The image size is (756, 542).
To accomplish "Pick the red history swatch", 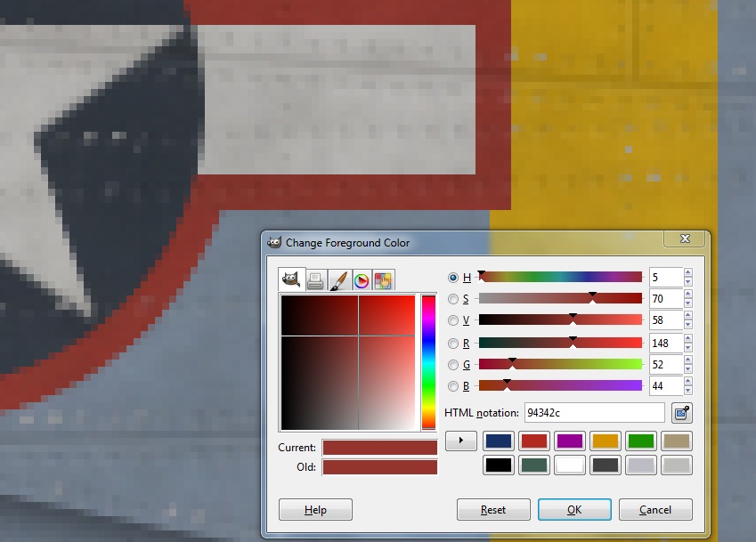I will [x=533, y=441].
